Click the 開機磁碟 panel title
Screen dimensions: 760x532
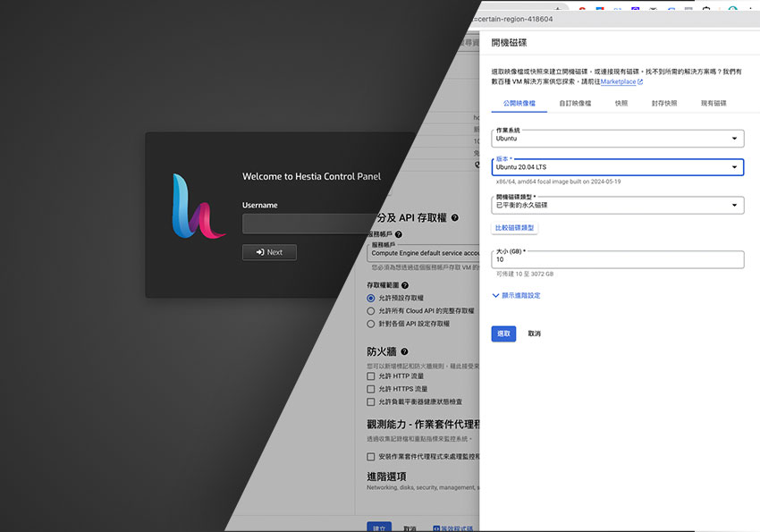pyautogui.click(x=509, y=43)
